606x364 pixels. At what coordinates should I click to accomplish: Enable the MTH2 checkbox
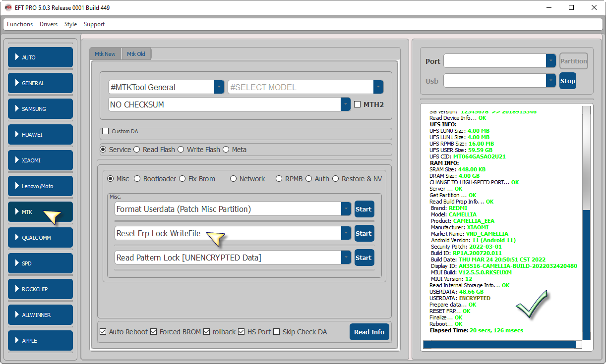click(x=358, y=104)
